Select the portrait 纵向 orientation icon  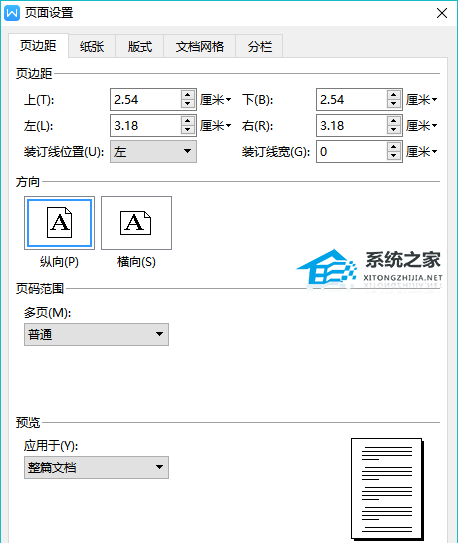pyautogui.click(x=59, y=223)
